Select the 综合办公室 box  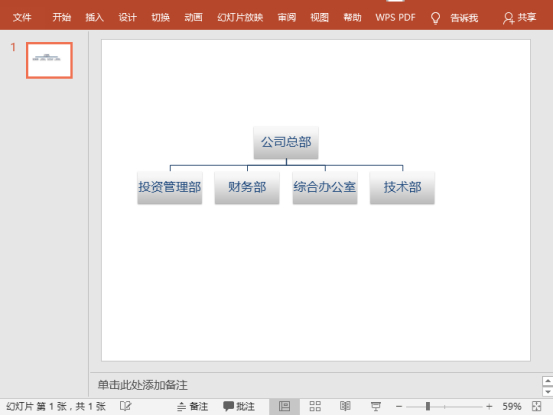[325, 187]
